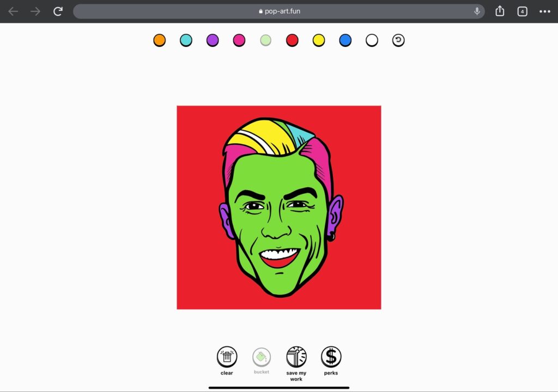Screen dimensions: 558x392
Task: Pick the light green color swatch
Action: 265,40
